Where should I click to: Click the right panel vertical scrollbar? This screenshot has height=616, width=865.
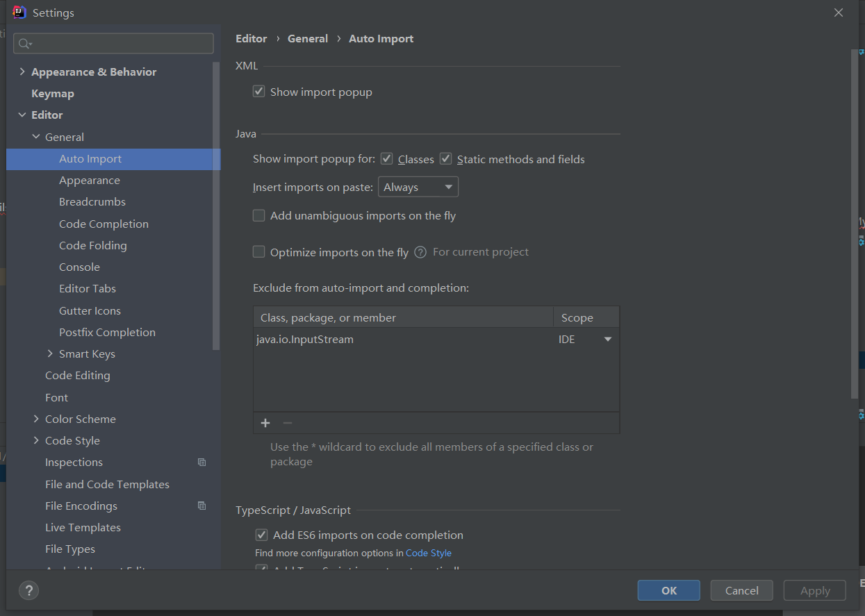pos(855,222)
